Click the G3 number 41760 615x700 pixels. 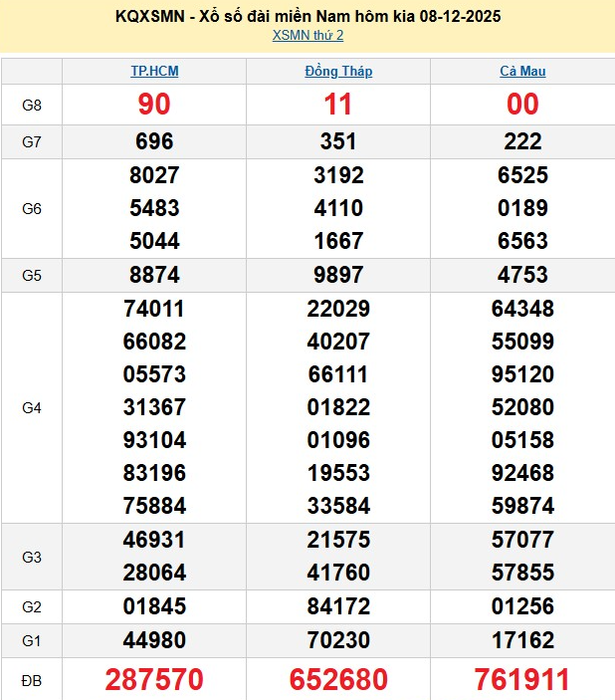[338, 573]
